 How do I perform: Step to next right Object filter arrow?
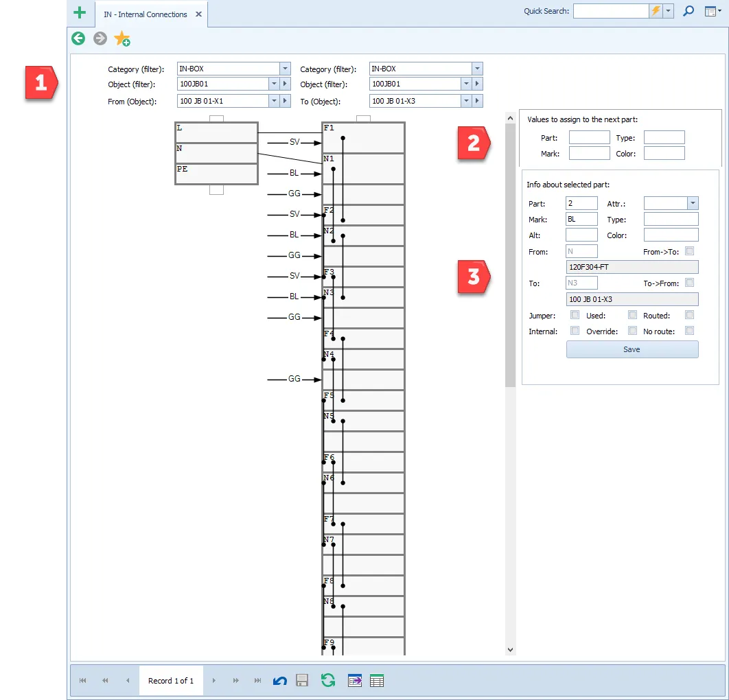click(x=477, y=84)
